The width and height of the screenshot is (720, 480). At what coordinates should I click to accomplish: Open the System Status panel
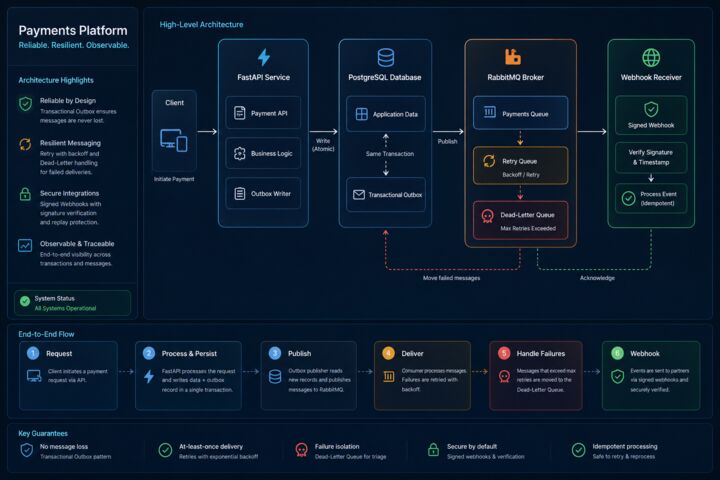73,303
